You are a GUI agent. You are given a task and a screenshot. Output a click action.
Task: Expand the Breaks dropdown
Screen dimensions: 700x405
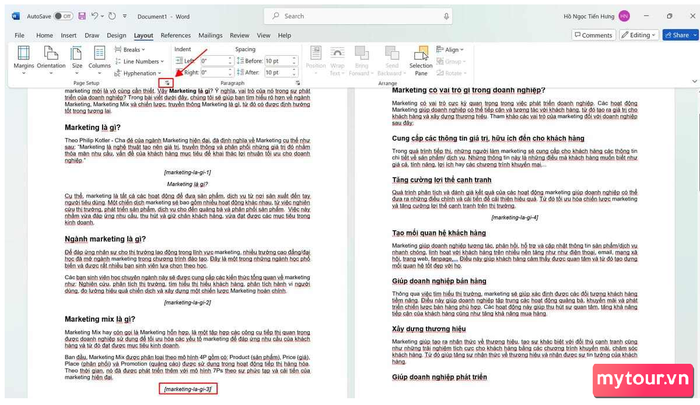(130, 50)
